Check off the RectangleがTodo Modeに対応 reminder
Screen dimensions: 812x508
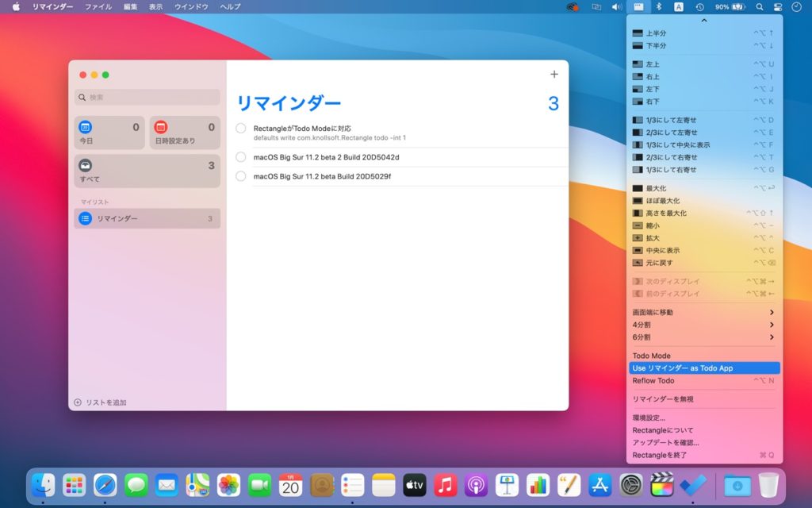[241, 128]
